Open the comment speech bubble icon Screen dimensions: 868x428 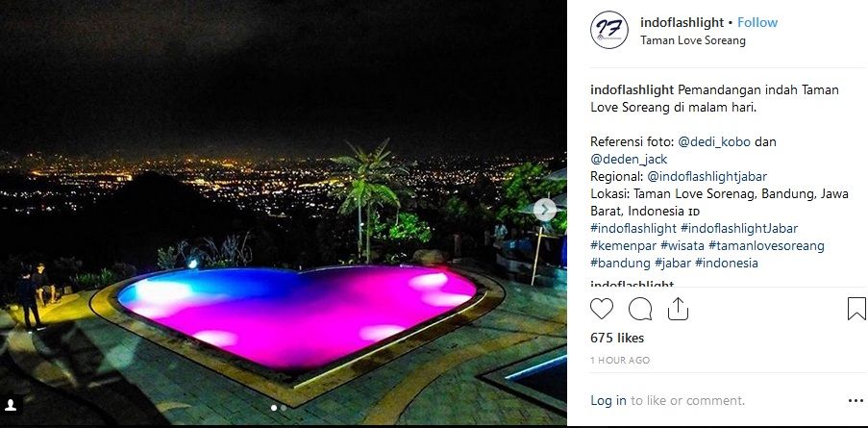[640, 309]
